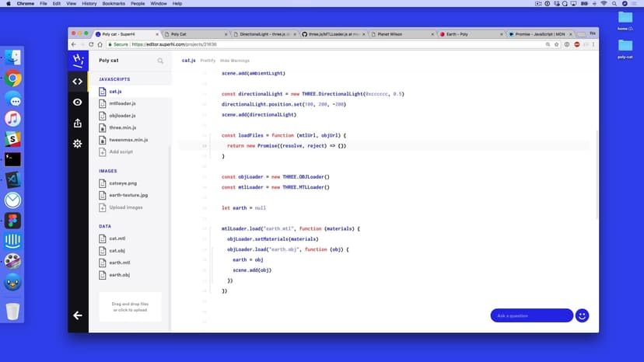Click the Ask a question input field
The image size is (644, 362).
(531, 315)
